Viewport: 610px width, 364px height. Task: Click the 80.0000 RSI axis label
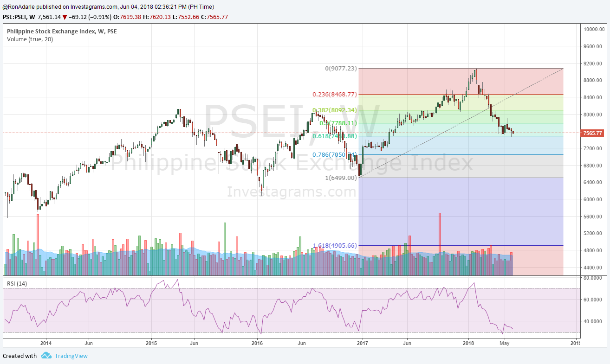click(593, 278)
